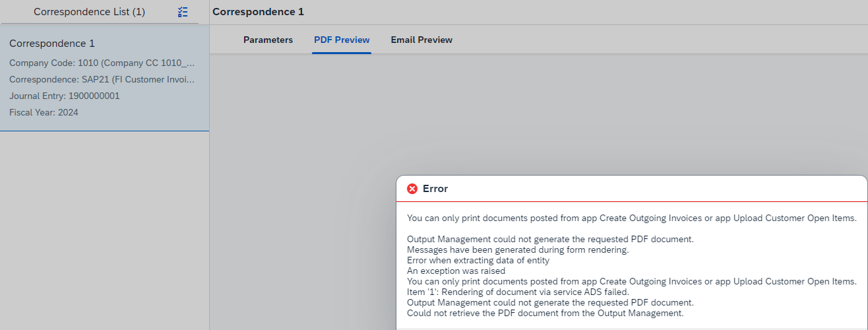868x330 pixels.
Task: Click the Fiscal Year 2024 line
Action: click(x=44, y=112)
